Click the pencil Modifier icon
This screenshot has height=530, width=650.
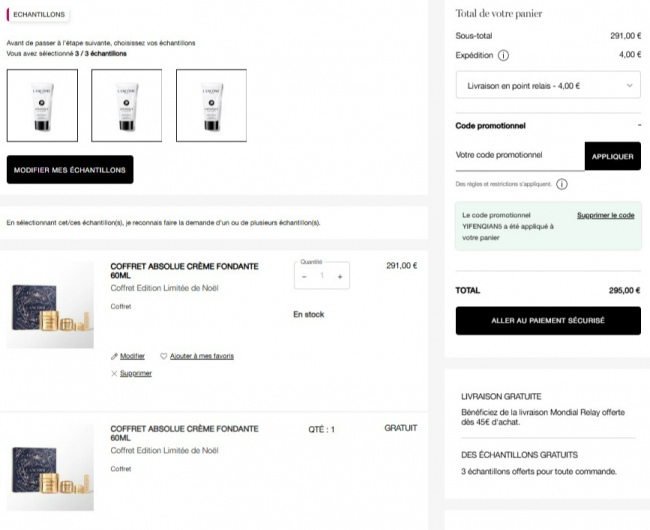click(x=115, y=356)
